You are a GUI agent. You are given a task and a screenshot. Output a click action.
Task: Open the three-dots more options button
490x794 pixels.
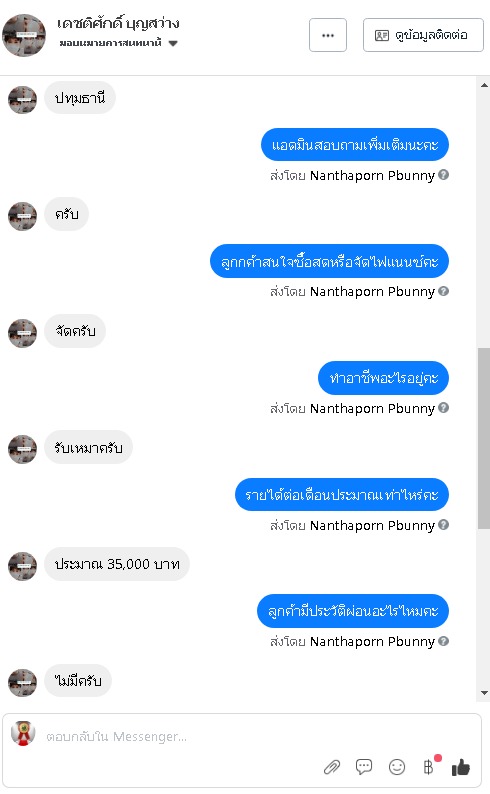(328, 35)
